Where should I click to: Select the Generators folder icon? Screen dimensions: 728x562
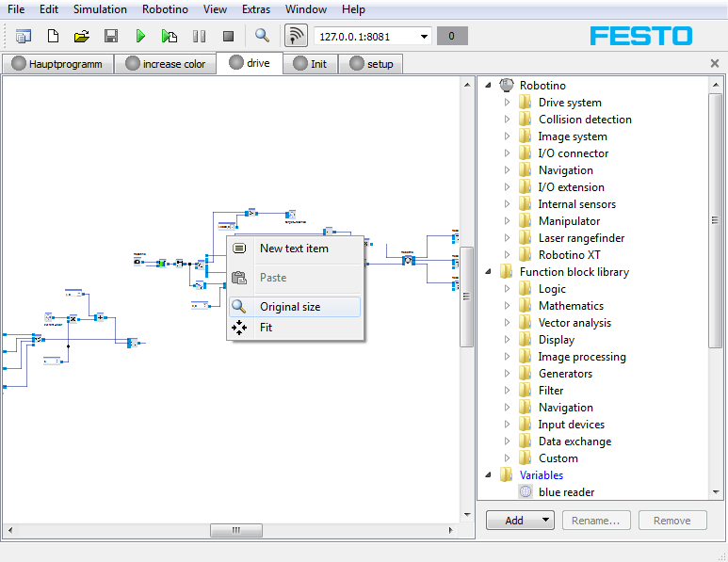point(526,374)
